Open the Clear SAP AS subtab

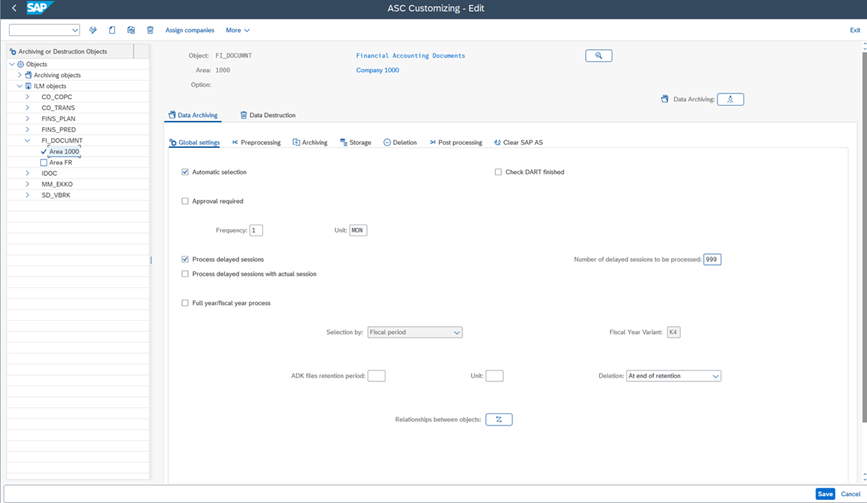pos(518,143)
